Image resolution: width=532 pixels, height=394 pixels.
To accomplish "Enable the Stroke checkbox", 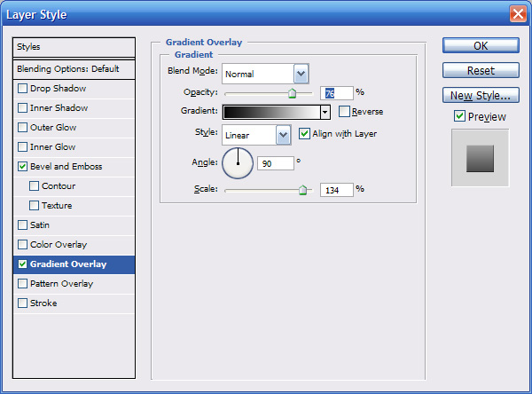I will (x=22, y=303).
